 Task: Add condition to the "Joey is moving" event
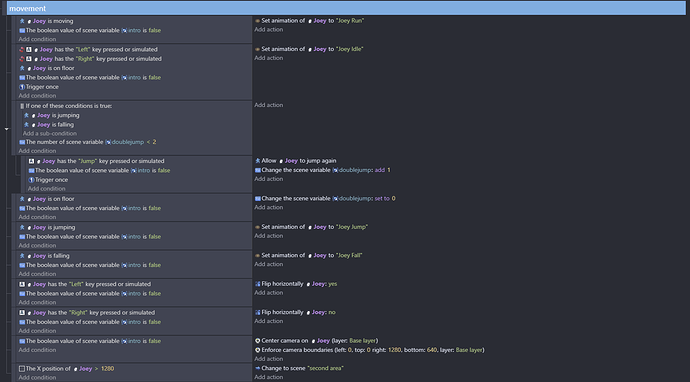click(x=37, y=39)
